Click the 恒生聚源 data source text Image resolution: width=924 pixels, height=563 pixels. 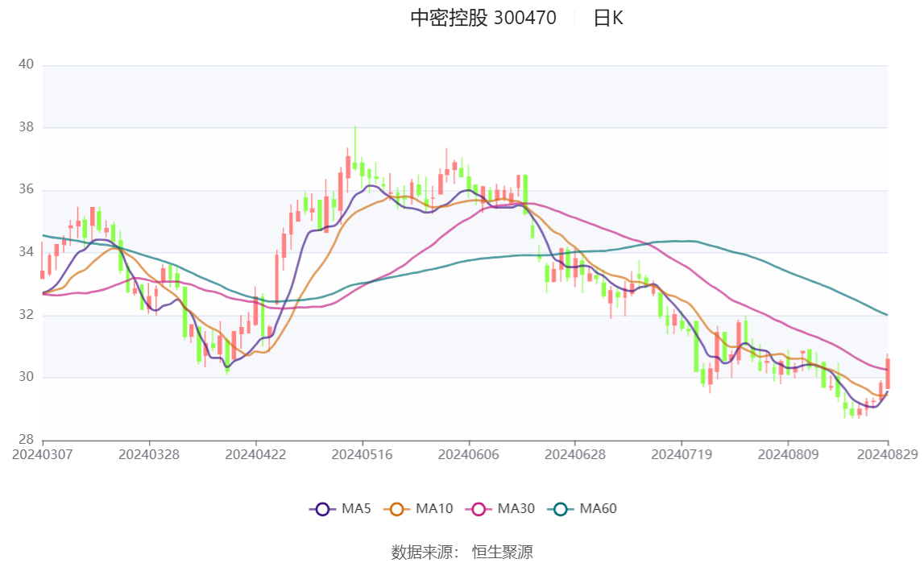point(502,552)
